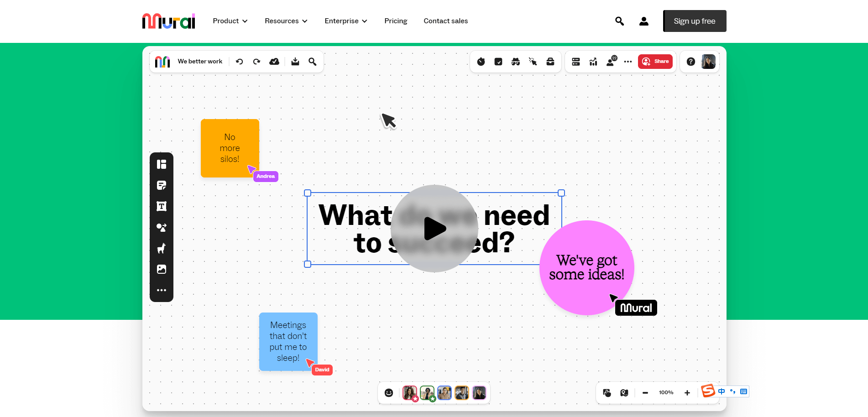Image resolution: width=868 pixels, height=417 pixels.
Task: Toggle the Chinese input mode 中 icon
Action: click(x=722, y=391)
